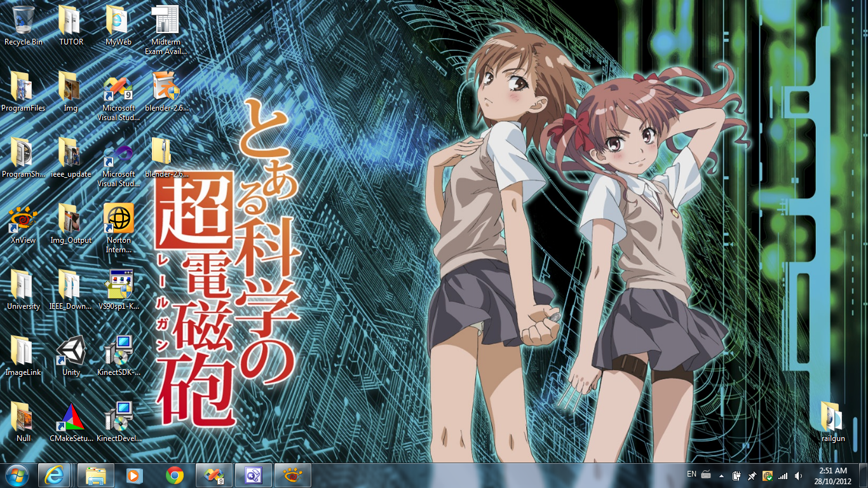Screen dimensions: 868x488
Task: Select the IEEE_Down... folder icon
Action: point(71,290)
